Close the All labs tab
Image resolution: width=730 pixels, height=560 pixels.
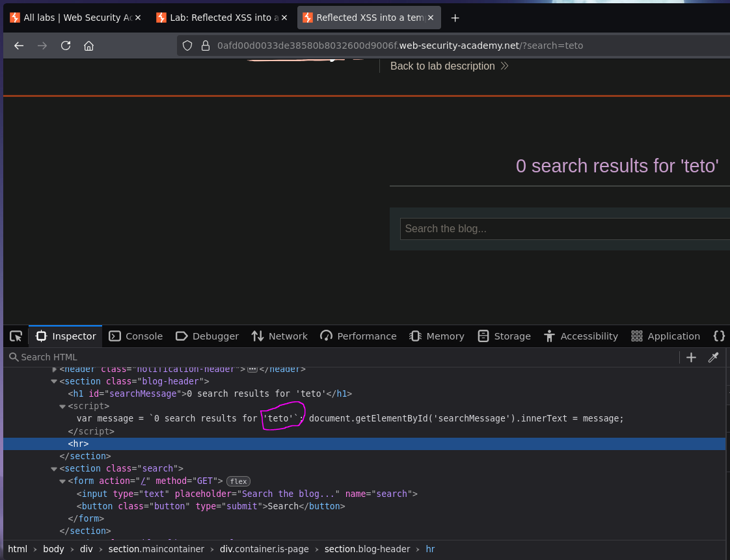coord(138,18)
